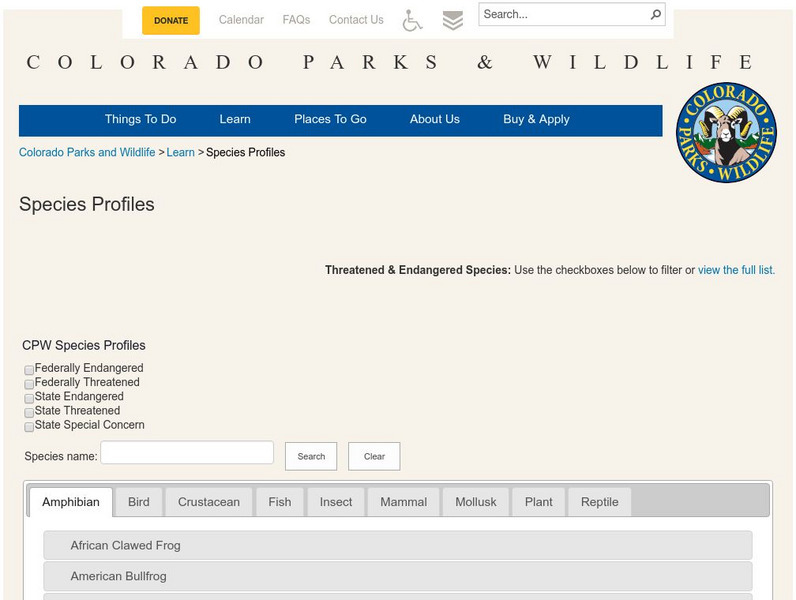
Task: Focus the Species name input field
Action: 187,452
